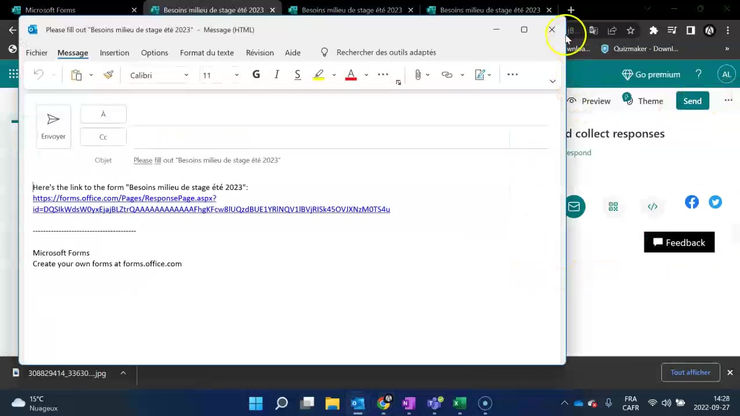
Task: Click the Envoyer send button
Action: pyautogui.click(x=53, y=126)
